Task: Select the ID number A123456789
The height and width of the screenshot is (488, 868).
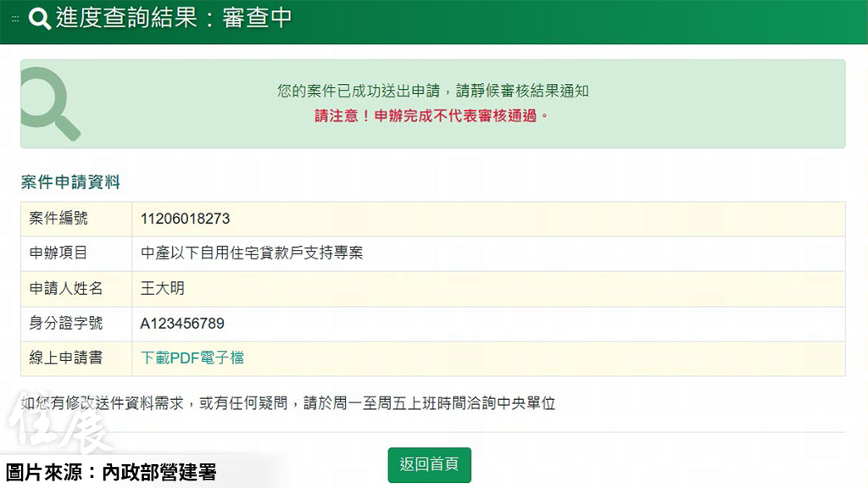Action: point(182,323)
